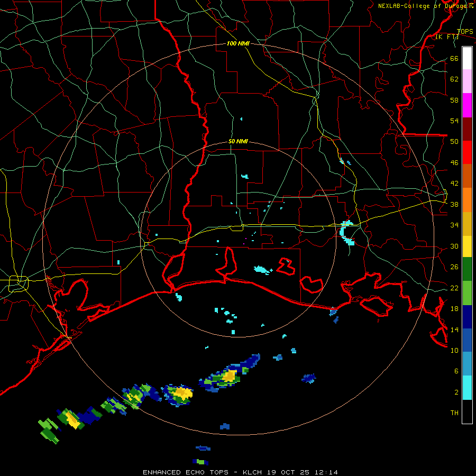476x476 pixels.
Task: Click the navy blue legend swatch
Action: pos(467,317)
